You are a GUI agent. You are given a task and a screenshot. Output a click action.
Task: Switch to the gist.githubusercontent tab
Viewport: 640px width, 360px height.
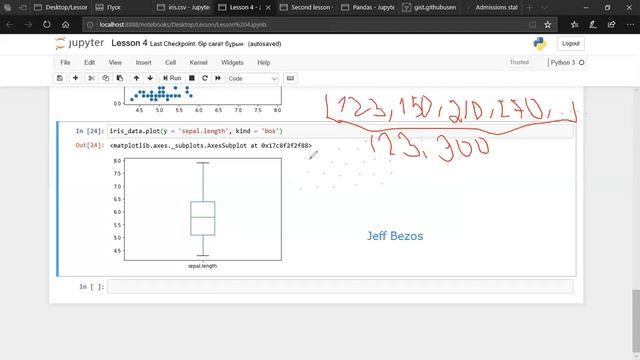[x=429, y=7]
